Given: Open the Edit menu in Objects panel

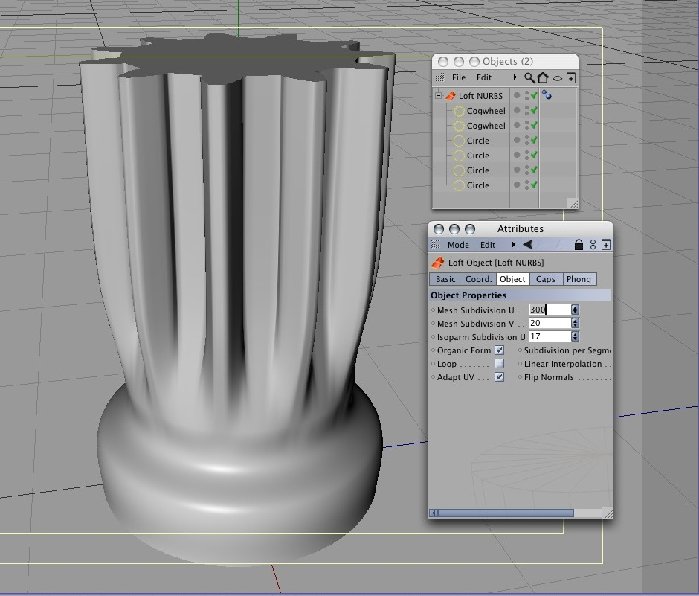Looking at the screenshot, I should click(x=484, y=78).
